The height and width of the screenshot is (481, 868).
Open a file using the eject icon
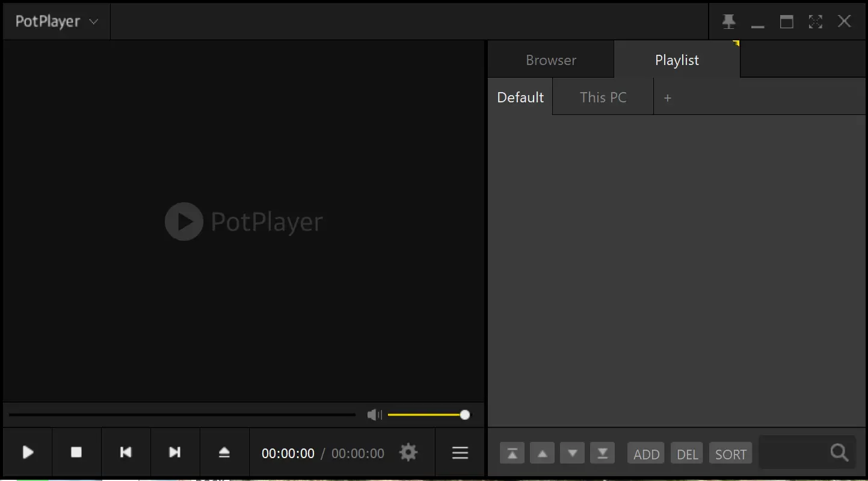tap(224, 452)
